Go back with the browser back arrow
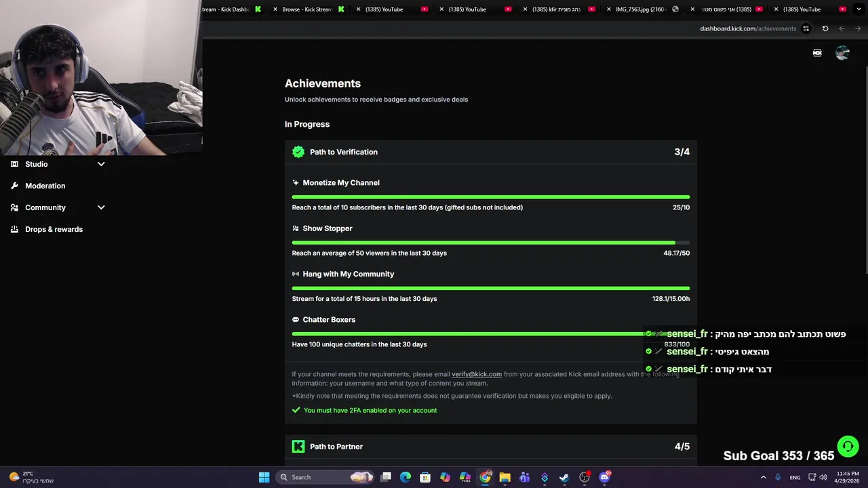Screen dimensions: 868x488 (x=842, y=28)
